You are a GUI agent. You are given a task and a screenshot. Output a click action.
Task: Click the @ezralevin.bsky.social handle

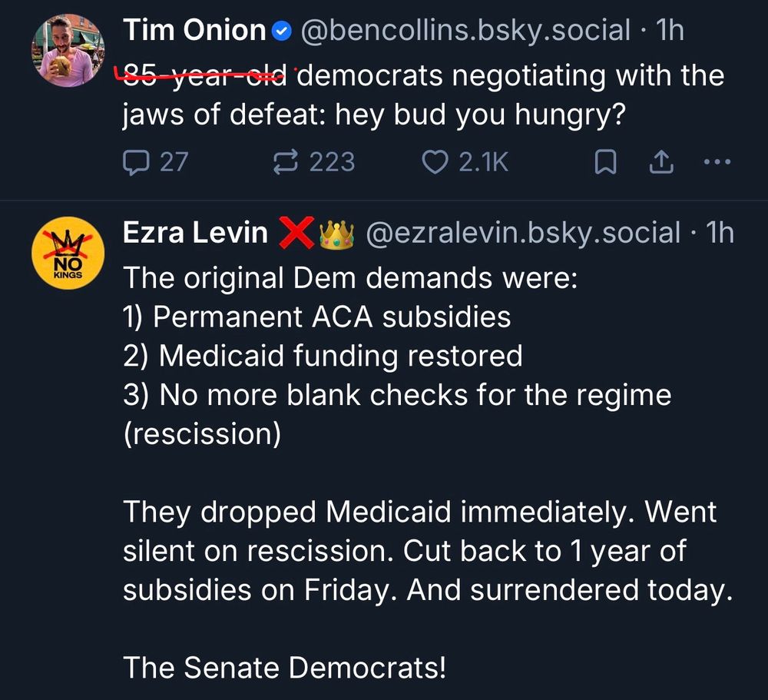(523, 233)
